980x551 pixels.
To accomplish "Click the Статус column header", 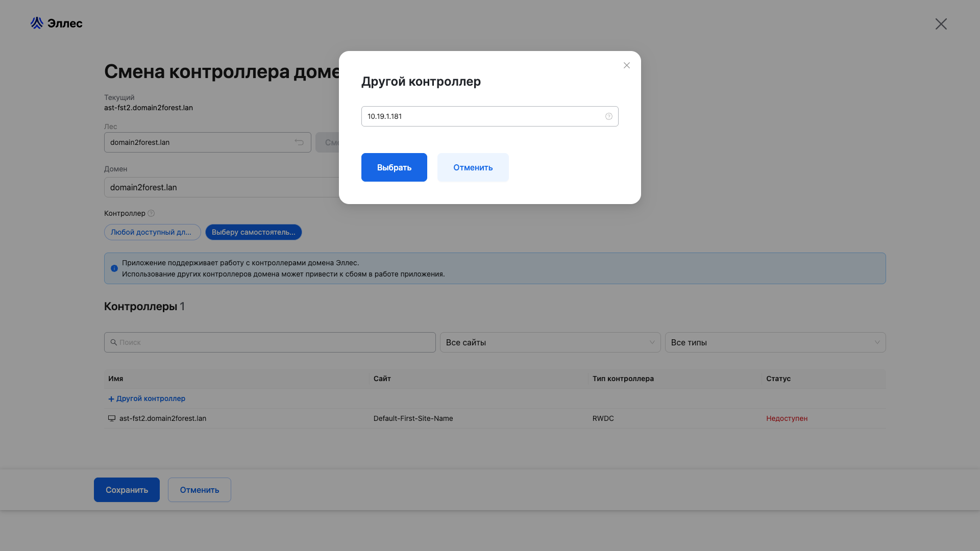I will (778, 379).
